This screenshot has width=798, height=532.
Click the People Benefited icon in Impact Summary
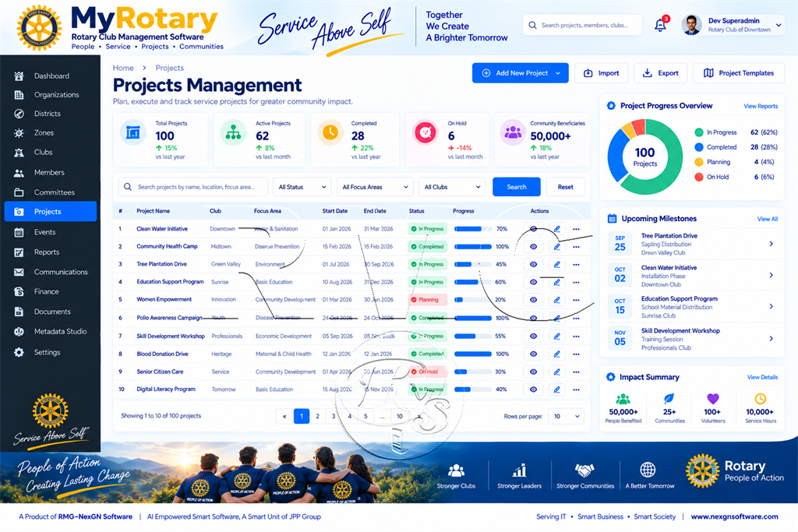click(623, 399)
